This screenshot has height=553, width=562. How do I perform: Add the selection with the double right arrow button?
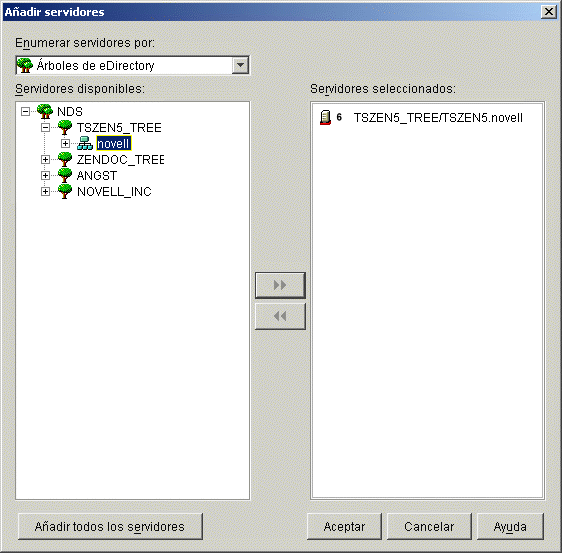(280, 285)
